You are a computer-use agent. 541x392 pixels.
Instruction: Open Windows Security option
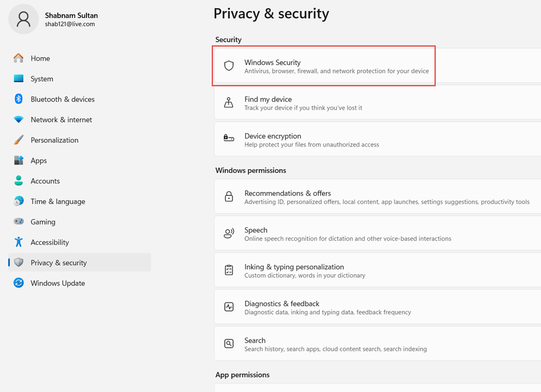click(378, 65)
